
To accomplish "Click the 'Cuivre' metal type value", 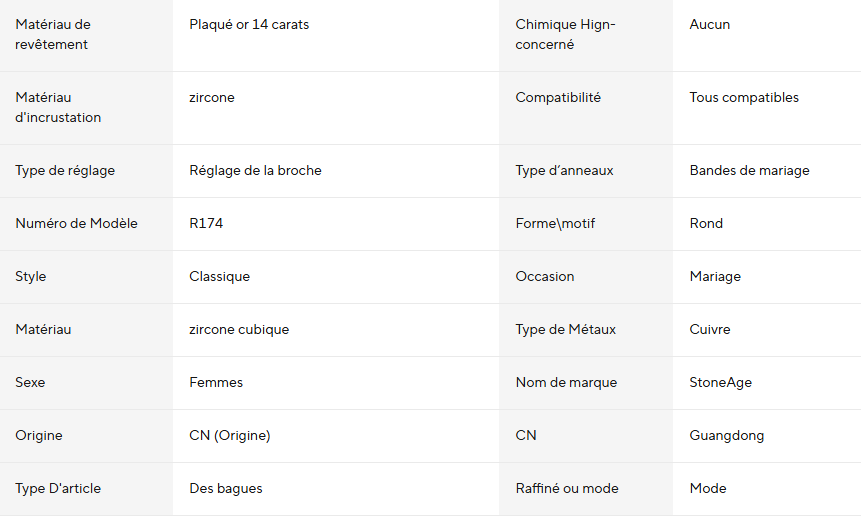I will click(x=710, y=330).
